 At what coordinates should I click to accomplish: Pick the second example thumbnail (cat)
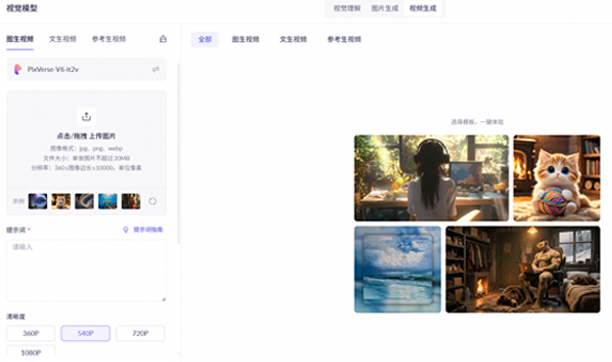(x=61, y=201)
